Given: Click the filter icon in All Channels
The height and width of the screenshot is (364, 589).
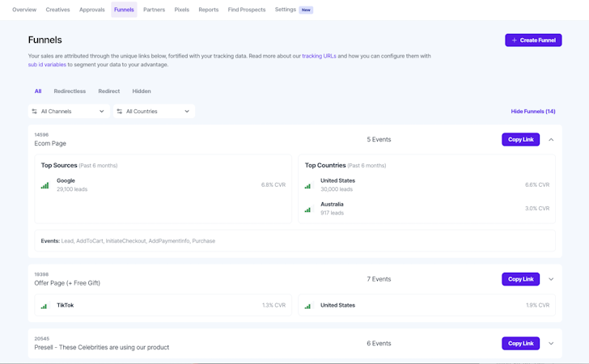Looking at the screenshot, I should pyautogui.click(x=34, y=112).
